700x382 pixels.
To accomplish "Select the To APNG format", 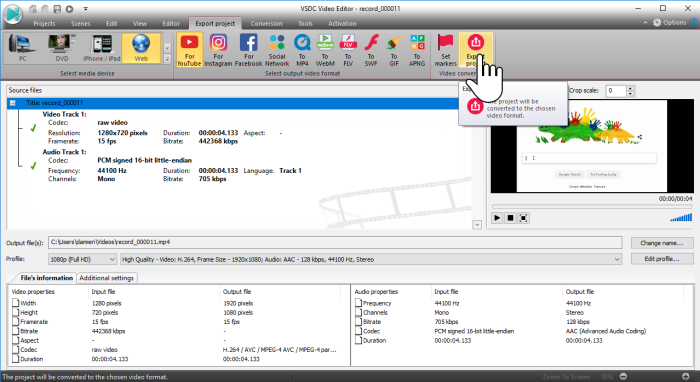I will 417,50.
